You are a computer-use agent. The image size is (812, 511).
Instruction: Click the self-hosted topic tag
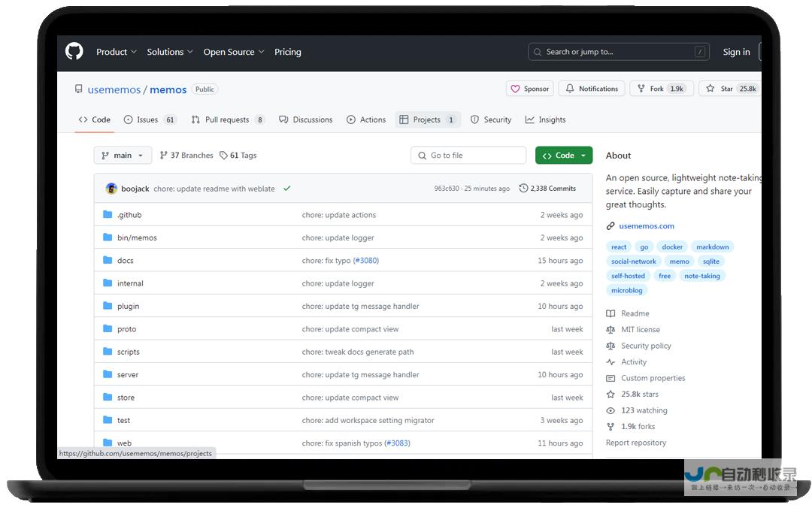[x=628, y=276]
